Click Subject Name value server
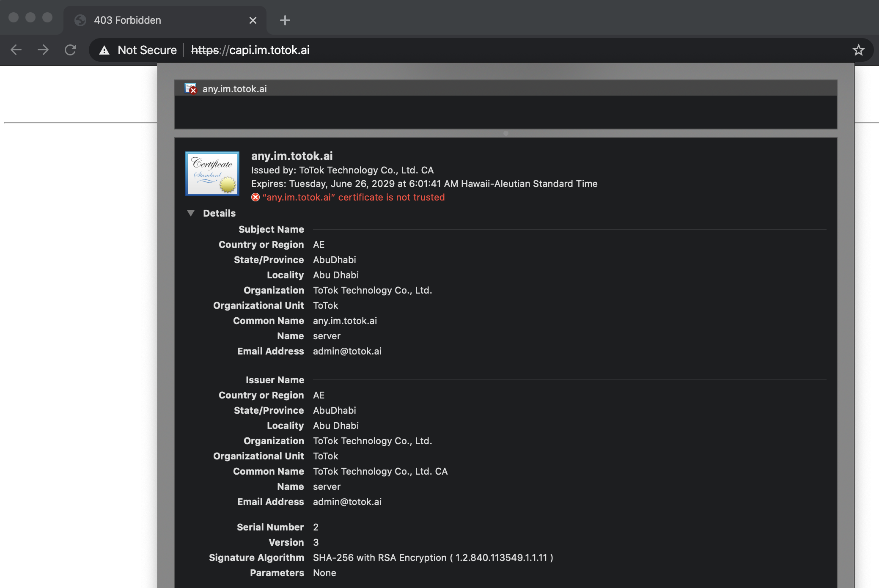 pos(327,336)
